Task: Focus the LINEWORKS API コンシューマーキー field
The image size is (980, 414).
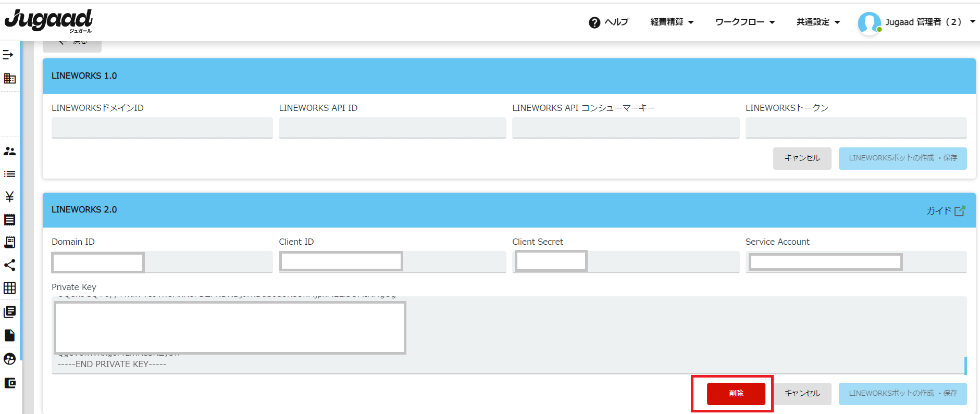Action: pyautogui.click(x=626, y=128)
